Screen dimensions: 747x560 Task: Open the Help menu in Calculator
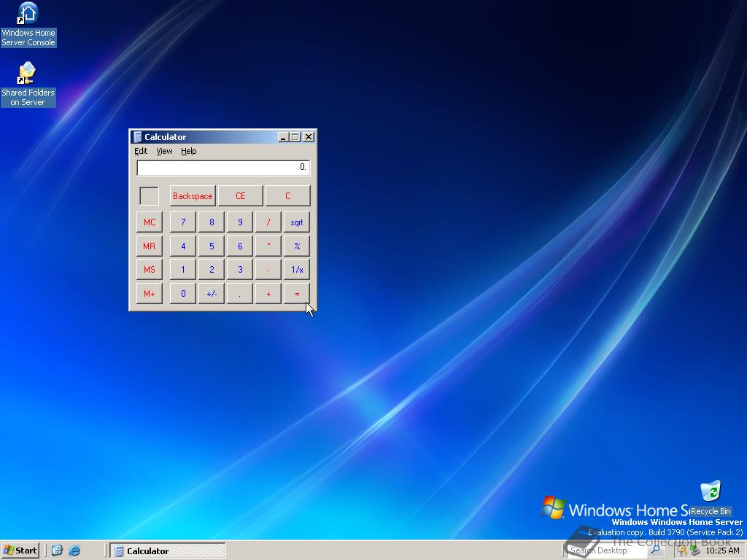tap(189, 151)
